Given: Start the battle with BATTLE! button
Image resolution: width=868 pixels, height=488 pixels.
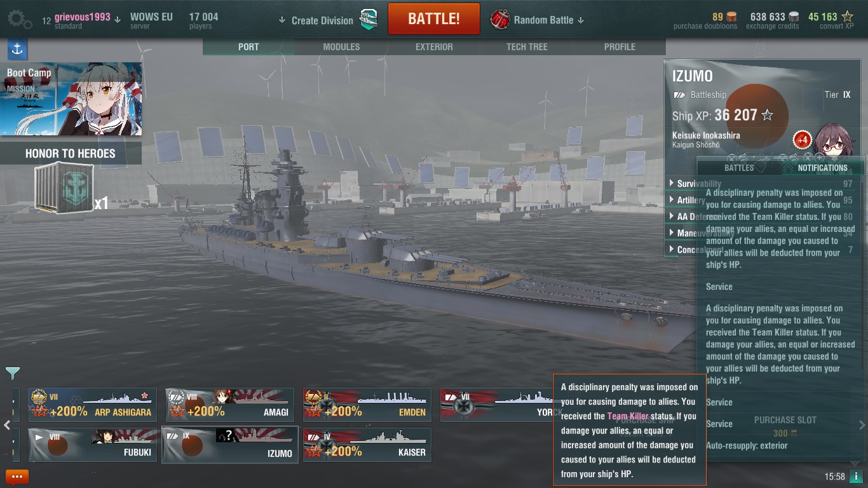Looking at the screenshot, I should 434,19.
